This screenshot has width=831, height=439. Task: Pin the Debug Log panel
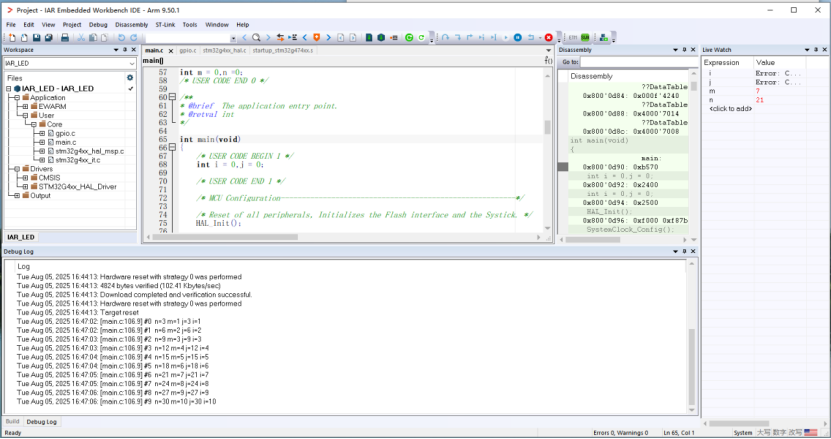[x=684, y=251]
